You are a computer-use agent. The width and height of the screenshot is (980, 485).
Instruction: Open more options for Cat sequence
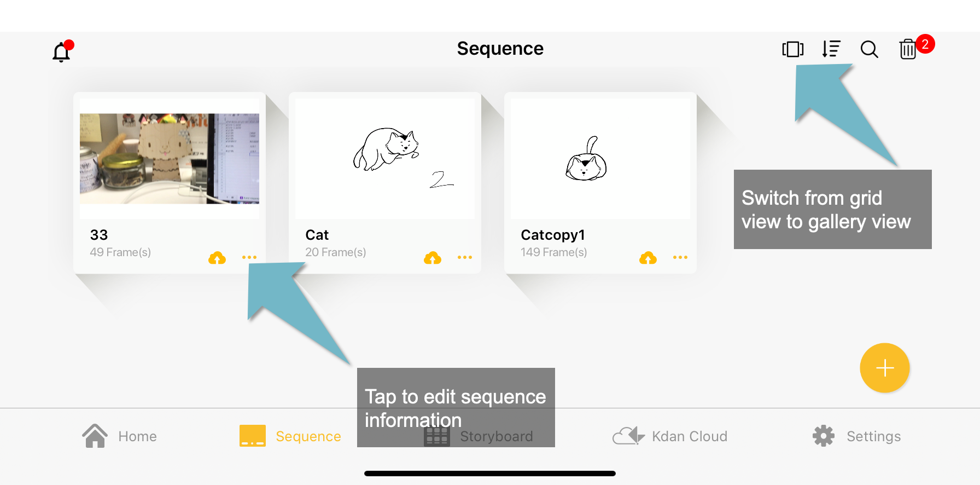[465, 257]
